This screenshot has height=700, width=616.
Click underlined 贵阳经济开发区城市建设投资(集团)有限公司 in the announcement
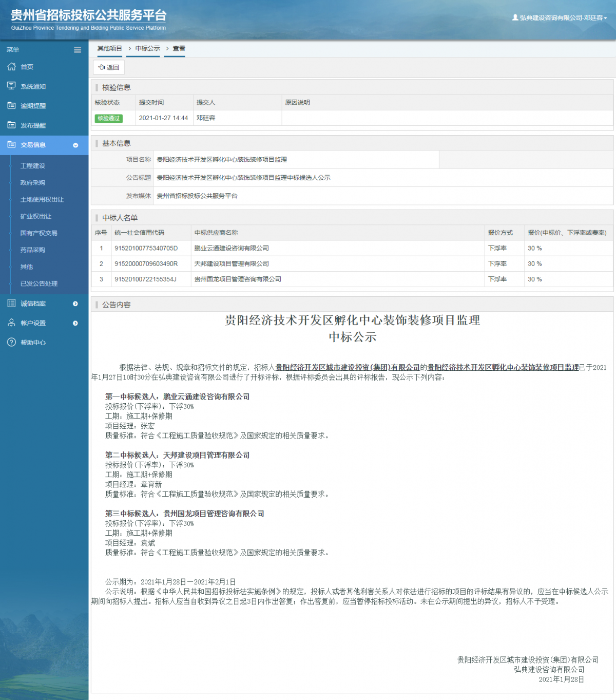pyautogui.click(x=348, y=367)
